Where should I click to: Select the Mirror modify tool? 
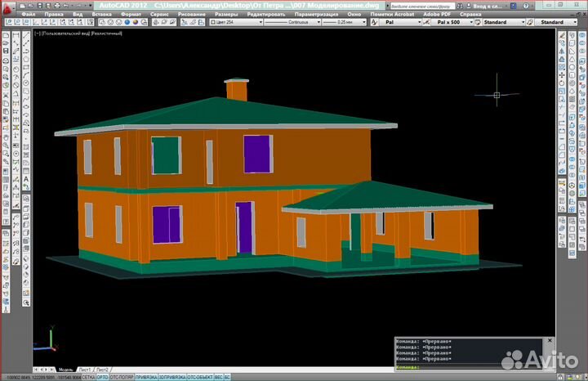tap(562, 51)
